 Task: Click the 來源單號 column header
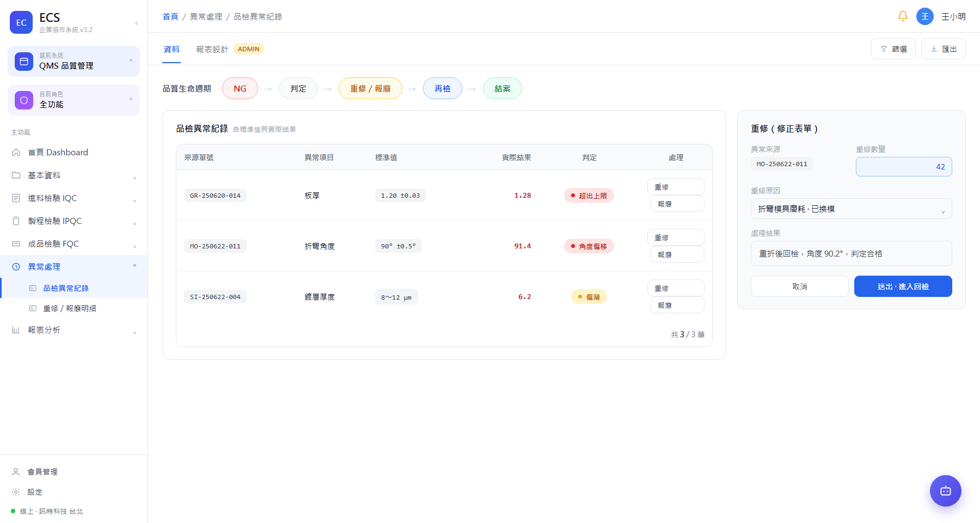pos(199,157)
